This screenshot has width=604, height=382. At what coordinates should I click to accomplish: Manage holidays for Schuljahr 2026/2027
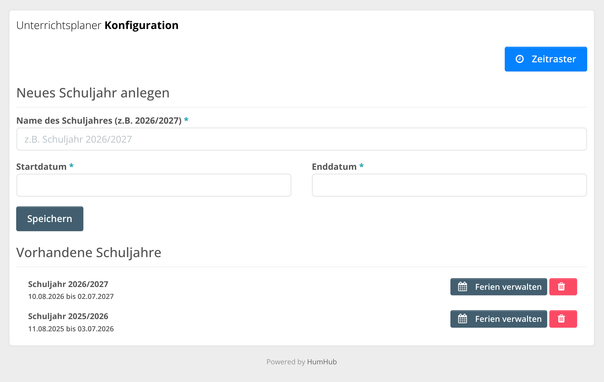pos(498,287)
